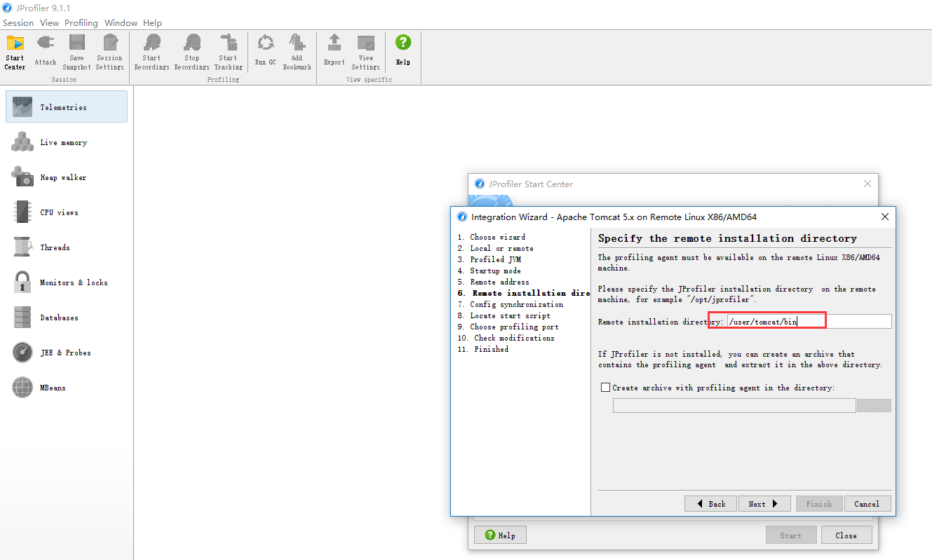Image resolution: width=932 pixels, height=560 pixels.
Task: Click the Remote installation directory field
Action: [x=809, y=322]
